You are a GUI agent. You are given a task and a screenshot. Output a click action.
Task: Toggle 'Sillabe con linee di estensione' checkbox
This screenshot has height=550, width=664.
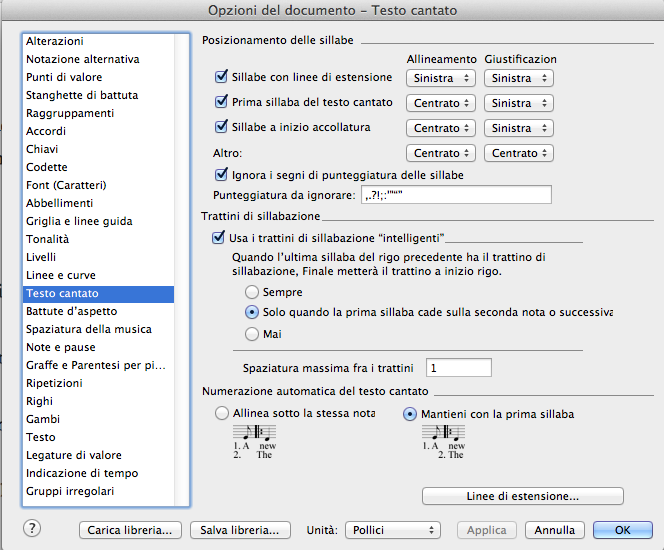click(x=222, y=77)
